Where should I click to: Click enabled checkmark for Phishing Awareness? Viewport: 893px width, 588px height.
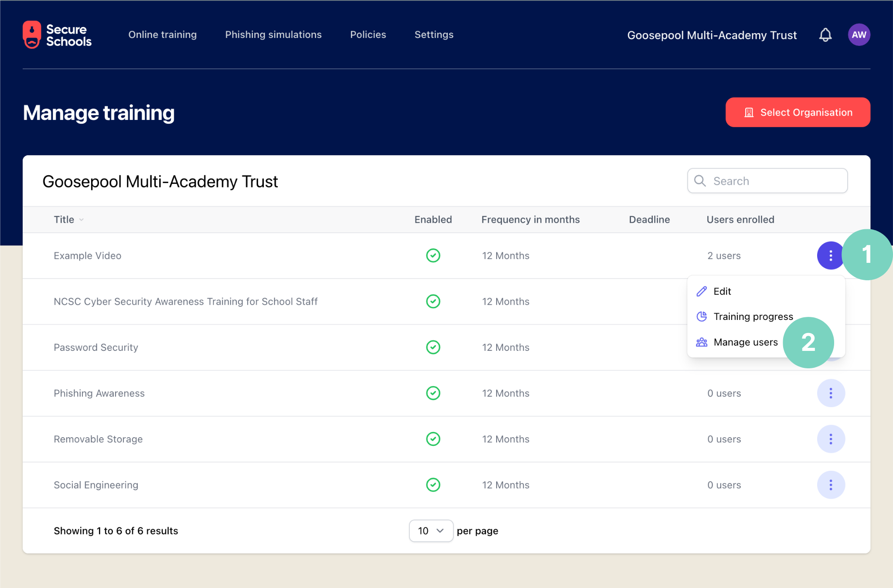tap(433, 393)
